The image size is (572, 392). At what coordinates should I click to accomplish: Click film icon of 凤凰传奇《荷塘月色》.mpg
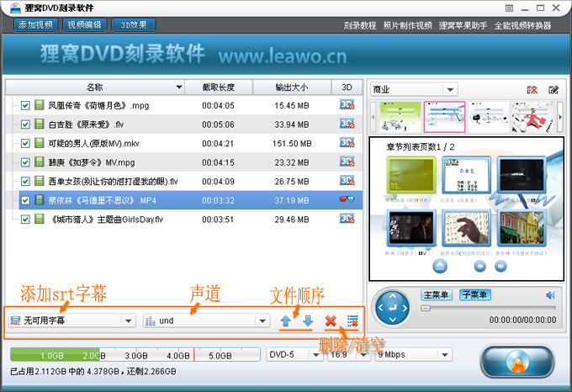(x=39, y=105)
